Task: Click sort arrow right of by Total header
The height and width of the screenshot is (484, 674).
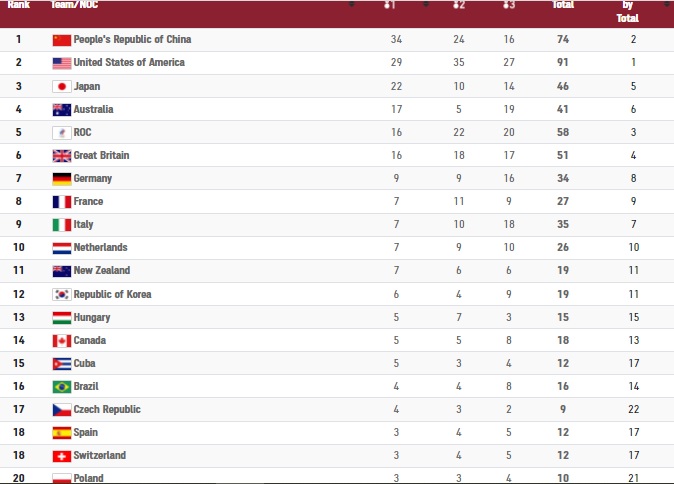Action: (664, 5)
